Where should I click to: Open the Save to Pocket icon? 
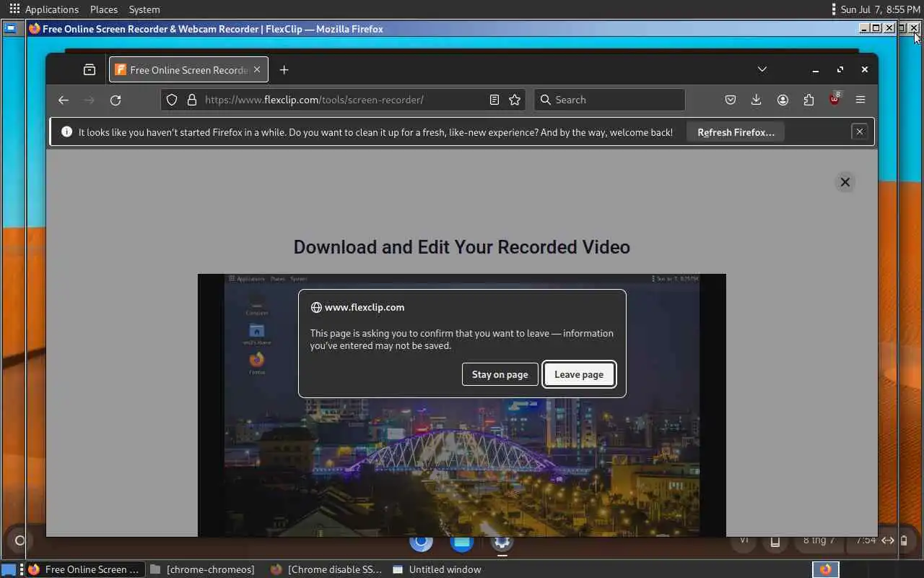(x=731, y=100)
